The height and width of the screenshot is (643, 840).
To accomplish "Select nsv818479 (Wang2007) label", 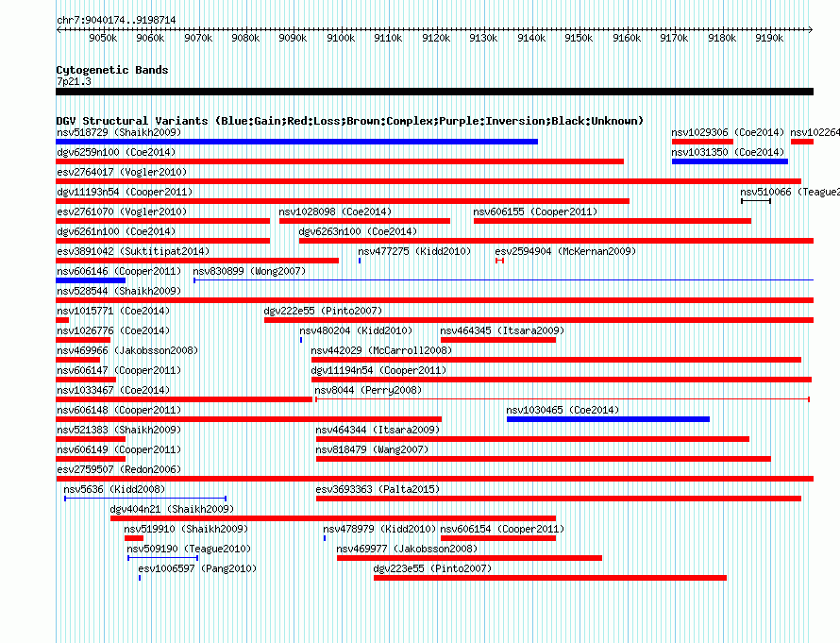I will 372,449.
